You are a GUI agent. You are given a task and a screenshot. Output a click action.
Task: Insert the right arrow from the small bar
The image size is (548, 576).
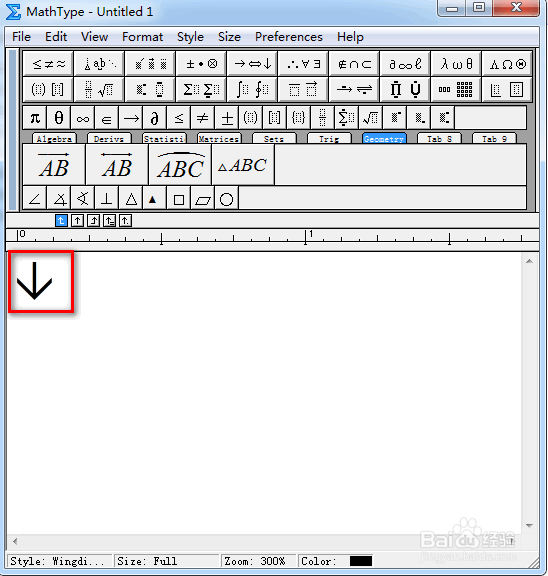[131, 118]
